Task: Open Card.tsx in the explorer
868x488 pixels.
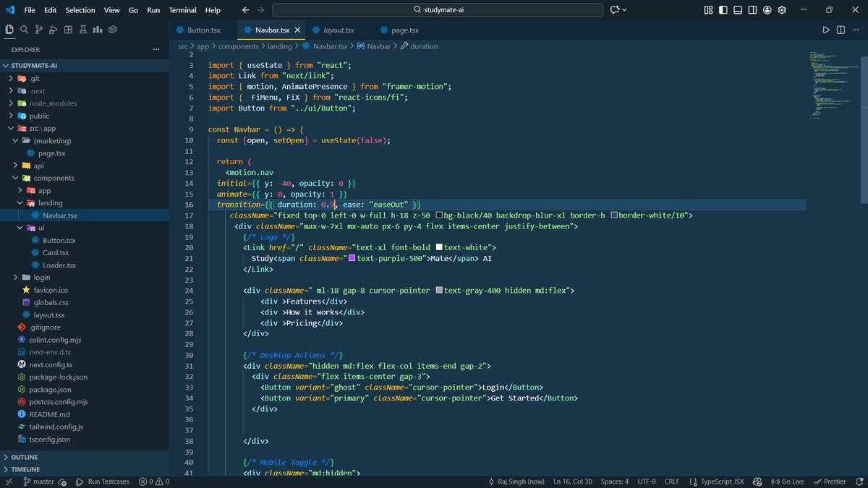Action: 56,253
